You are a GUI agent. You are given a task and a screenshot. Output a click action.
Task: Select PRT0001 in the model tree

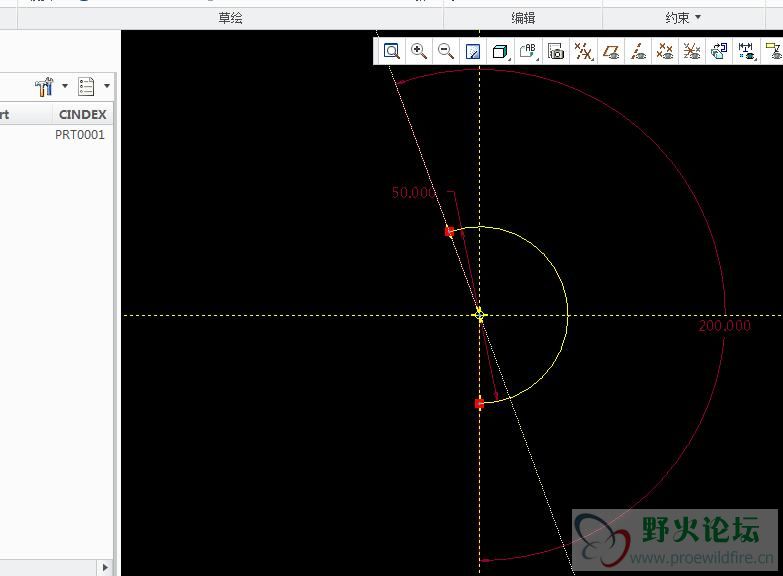click(x=79, y=135)
